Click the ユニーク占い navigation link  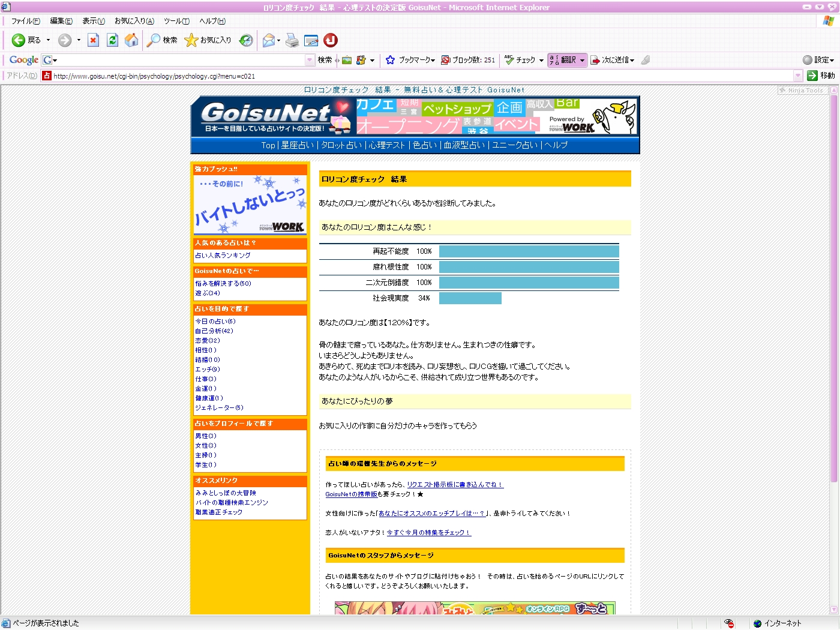tap(515, 145)
